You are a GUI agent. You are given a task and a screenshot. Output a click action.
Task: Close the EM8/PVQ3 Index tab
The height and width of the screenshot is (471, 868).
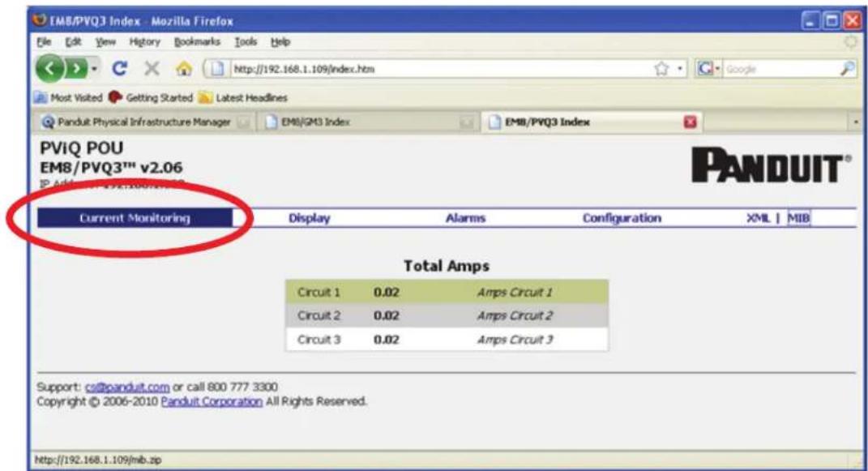690,122
